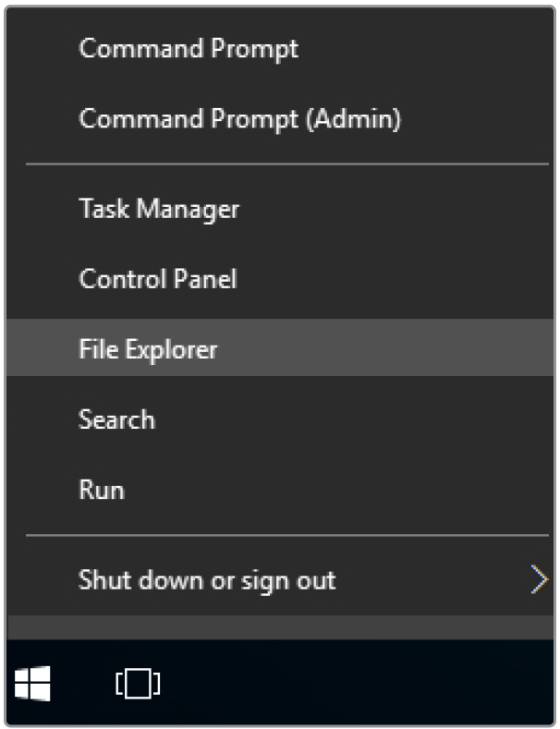Select Shut down or sign out

[207, 580]
